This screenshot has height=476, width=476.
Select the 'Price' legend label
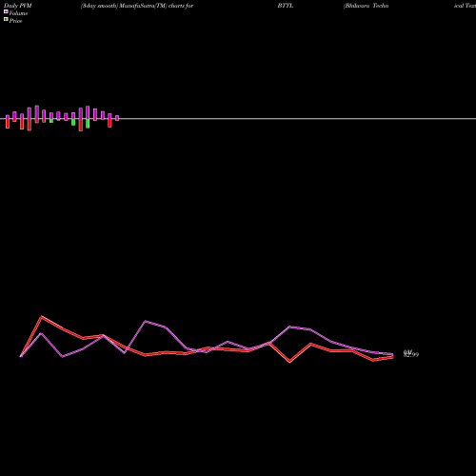click(15, 21)
